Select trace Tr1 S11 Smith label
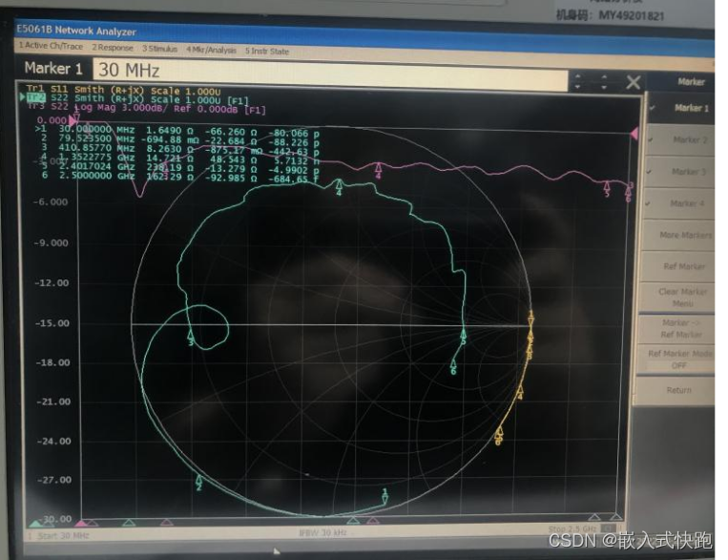 point(122,90)
